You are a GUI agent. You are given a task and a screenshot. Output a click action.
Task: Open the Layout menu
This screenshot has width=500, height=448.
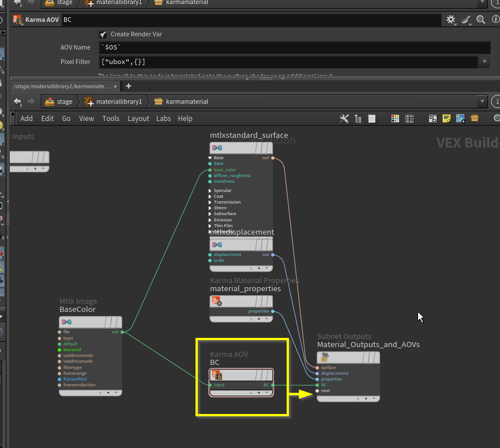point(138,119)
